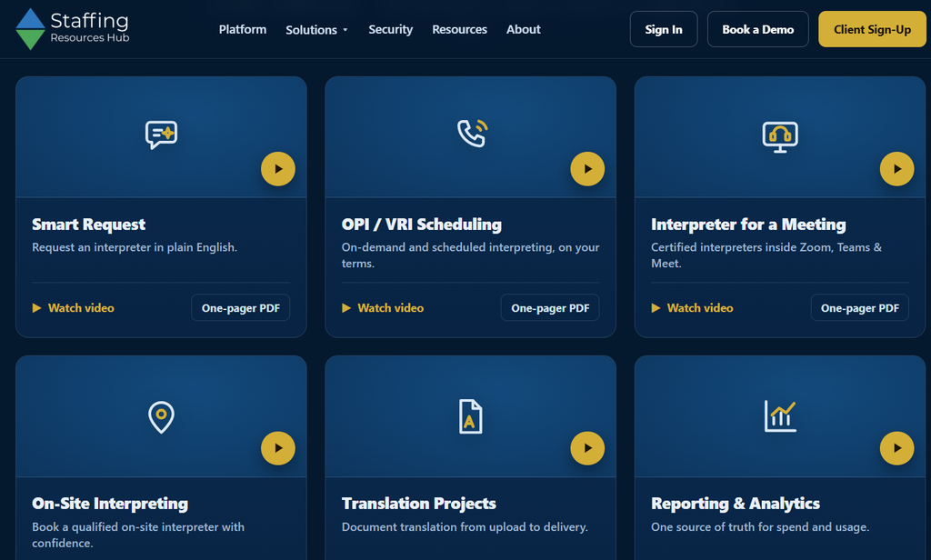This screenshot has height=560, width=931.
Task: Open the Resources nav link
Action: (x=459, y=29)
